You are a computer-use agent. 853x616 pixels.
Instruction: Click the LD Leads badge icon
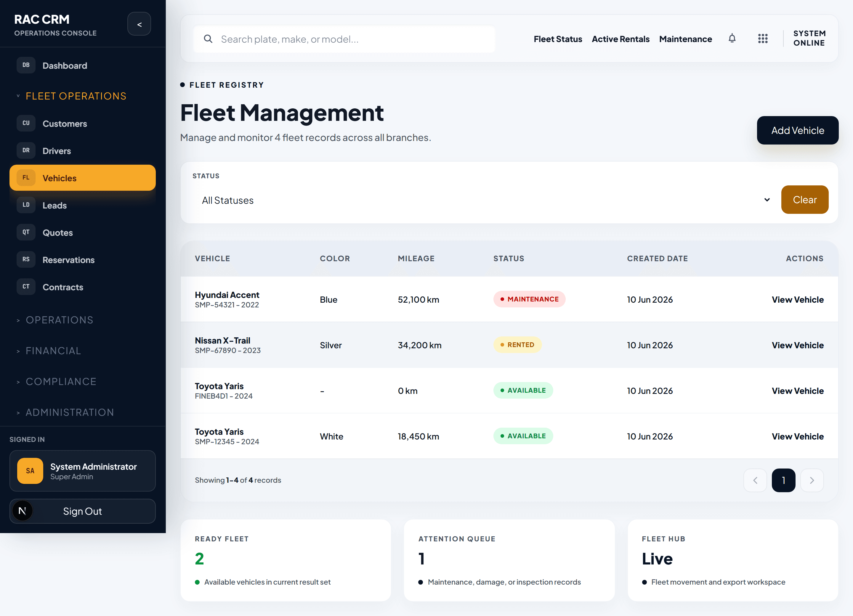(26, 205)
